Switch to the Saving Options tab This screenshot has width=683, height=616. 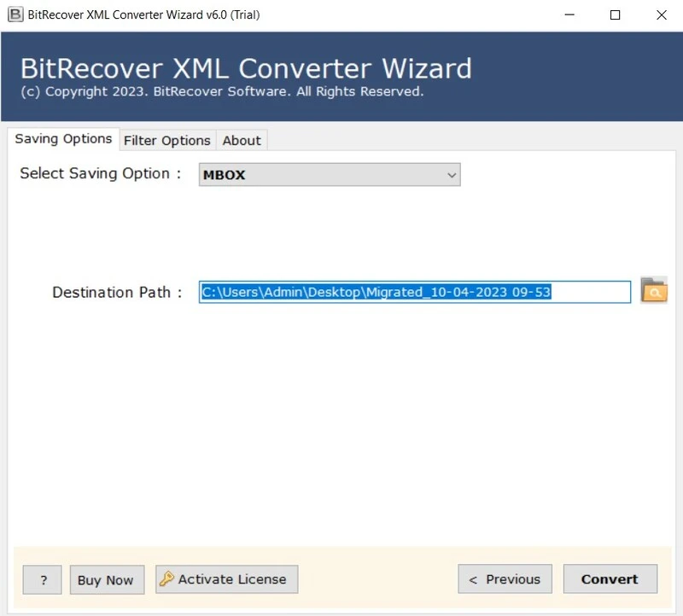click(63, 139)
